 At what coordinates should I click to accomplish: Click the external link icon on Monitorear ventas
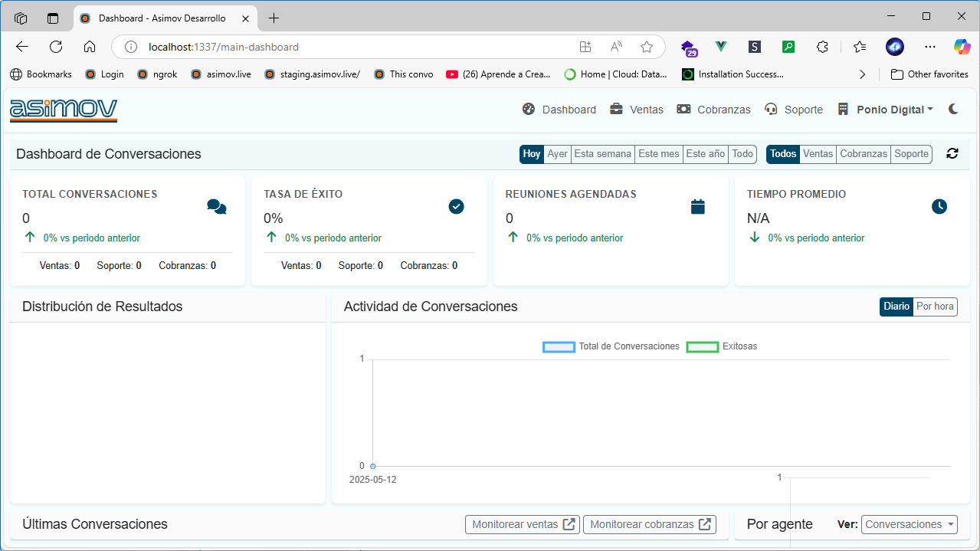coord(569,524)
